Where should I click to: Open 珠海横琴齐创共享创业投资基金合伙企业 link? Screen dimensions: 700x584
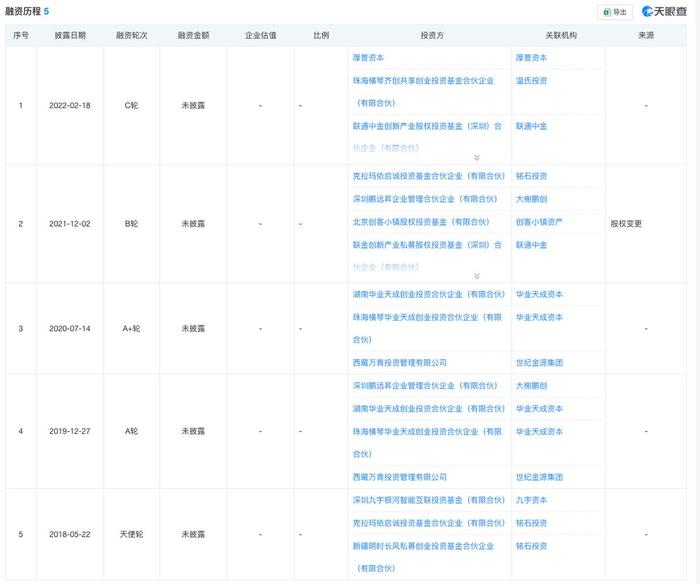(423, 92)
